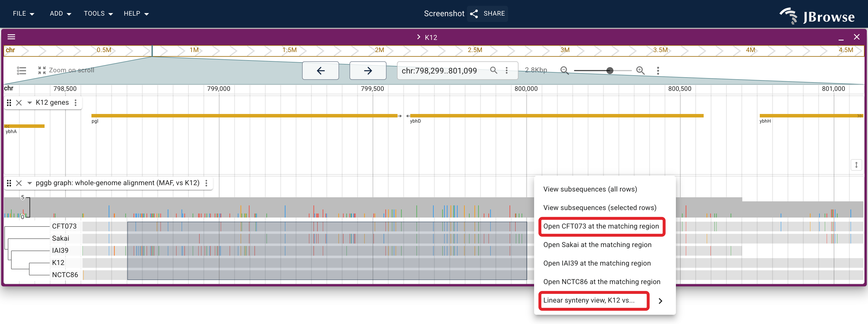Open the HELP menu

click(x=136, y=14)
